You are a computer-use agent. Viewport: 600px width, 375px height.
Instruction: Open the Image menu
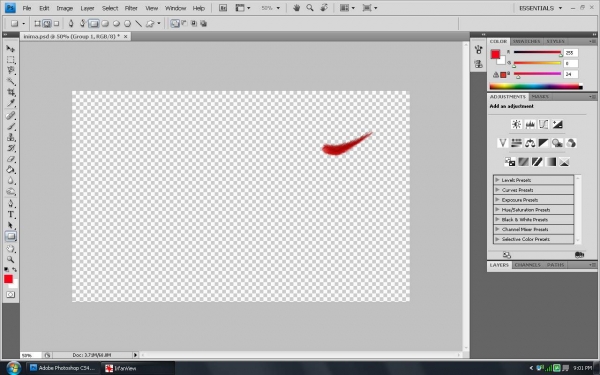point(64,8)
